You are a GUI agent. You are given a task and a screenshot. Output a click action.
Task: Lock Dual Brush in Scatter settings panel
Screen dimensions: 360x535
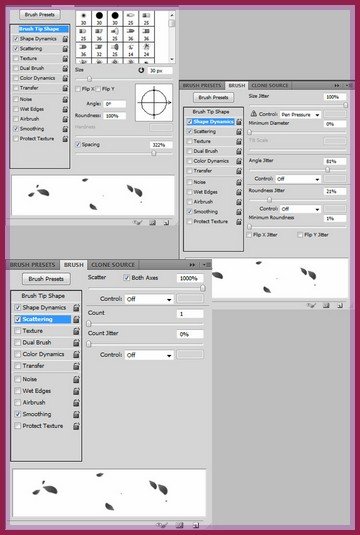(x=76, y=343)
